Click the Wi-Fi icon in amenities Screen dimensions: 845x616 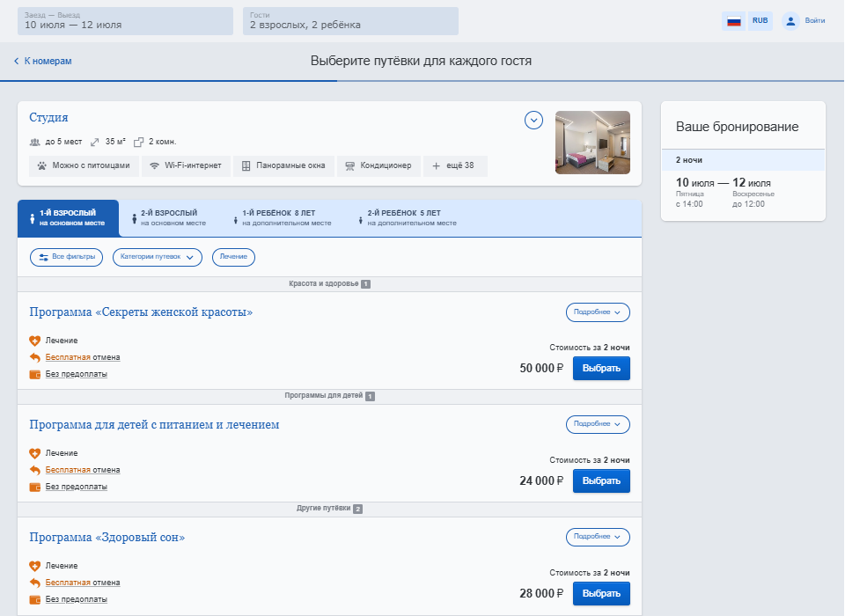click(x=154, y=166)
